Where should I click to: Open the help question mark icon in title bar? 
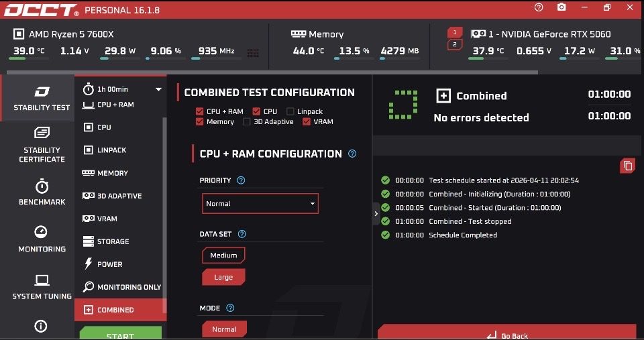pyautogui.click(x=539, y=7)
